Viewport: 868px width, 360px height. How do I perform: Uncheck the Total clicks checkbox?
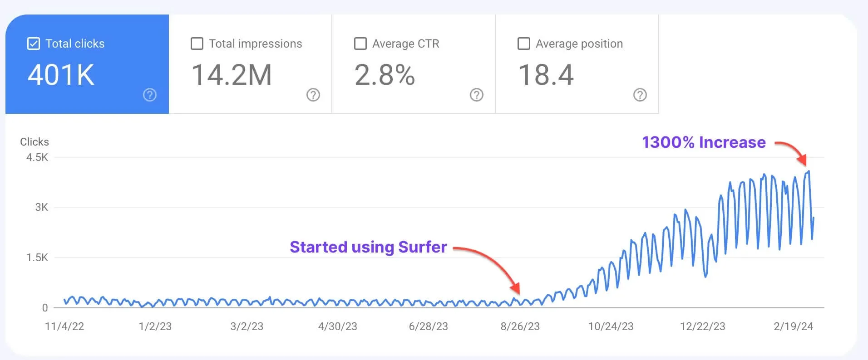tap(34, 44)
